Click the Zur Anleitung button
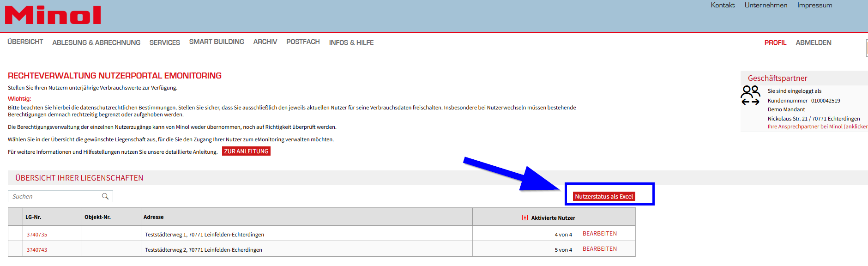 [x=246, y=151]
